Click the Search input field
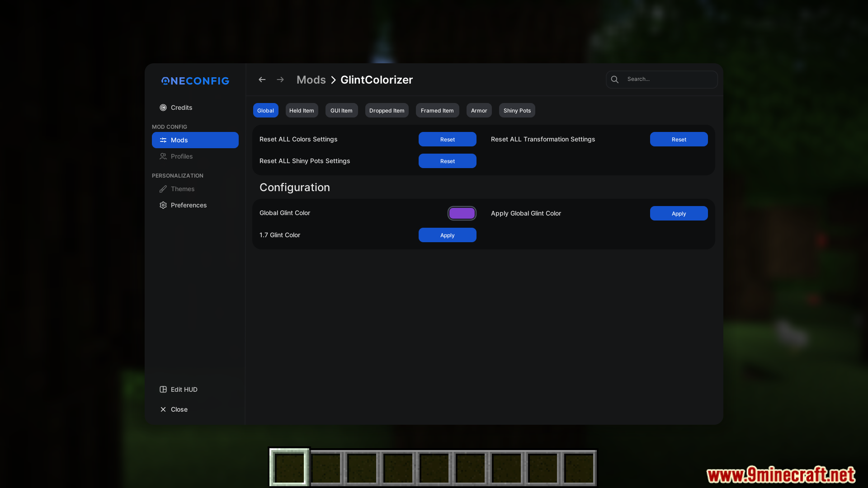Image resolution: width=868 pixels, height=488 pixels. [662, 80]
